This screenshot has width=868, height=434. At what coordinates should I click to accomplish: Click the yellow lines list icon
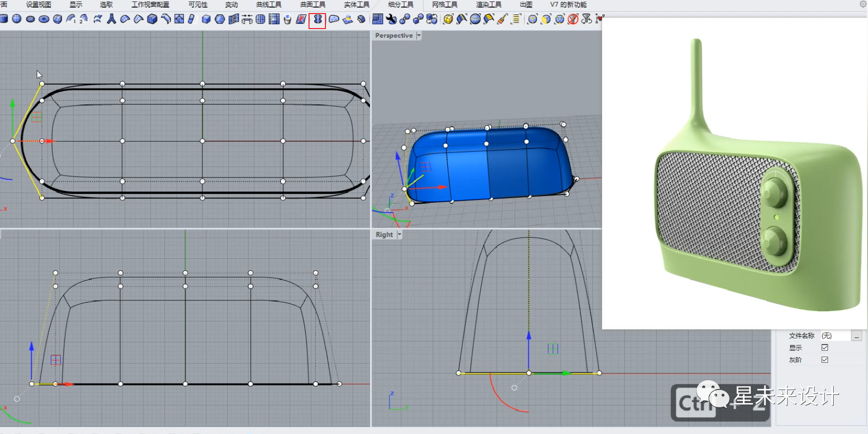pyautogui.click(x=516, y=19)
